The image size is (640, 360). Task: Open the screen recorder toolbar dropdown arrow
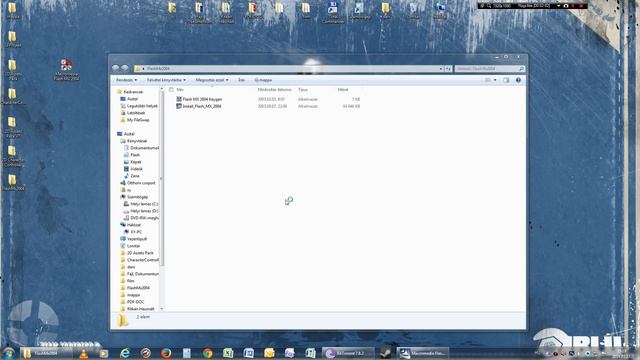(x=558, y=6)
